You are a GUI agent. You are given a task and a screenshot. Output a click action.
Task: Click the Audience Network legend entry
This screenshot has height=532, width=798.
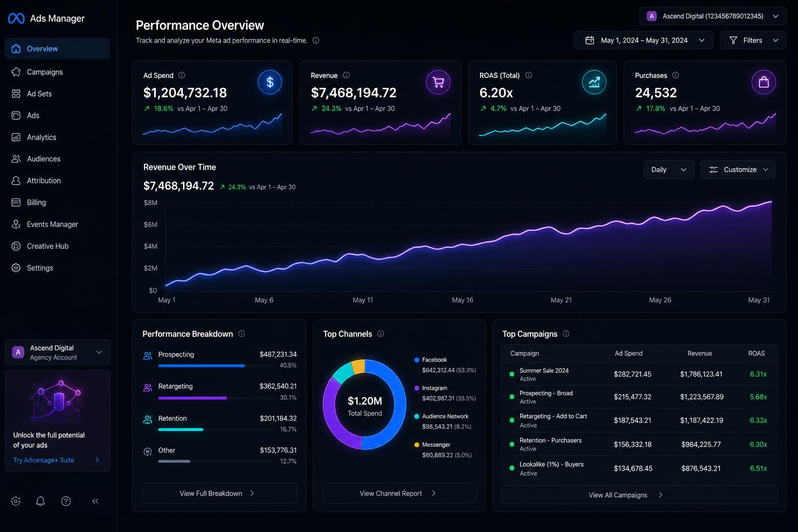click(443, 421)
